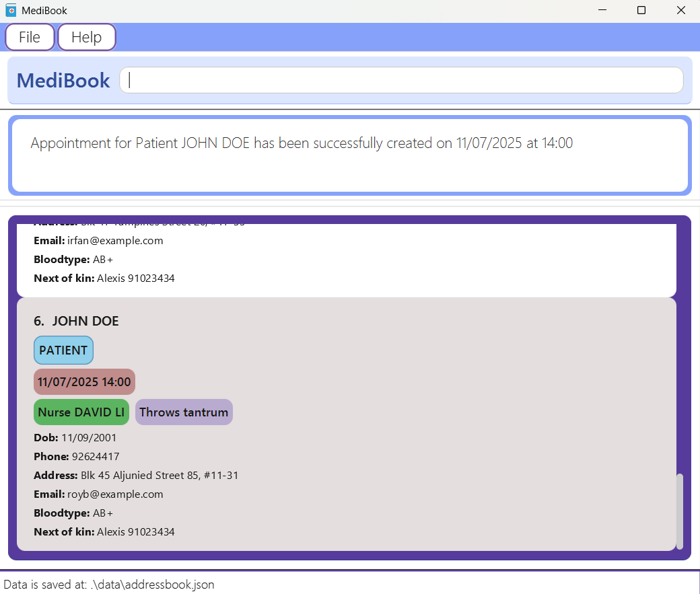Select the 6. JOHN DOE card title

point(76,321)
